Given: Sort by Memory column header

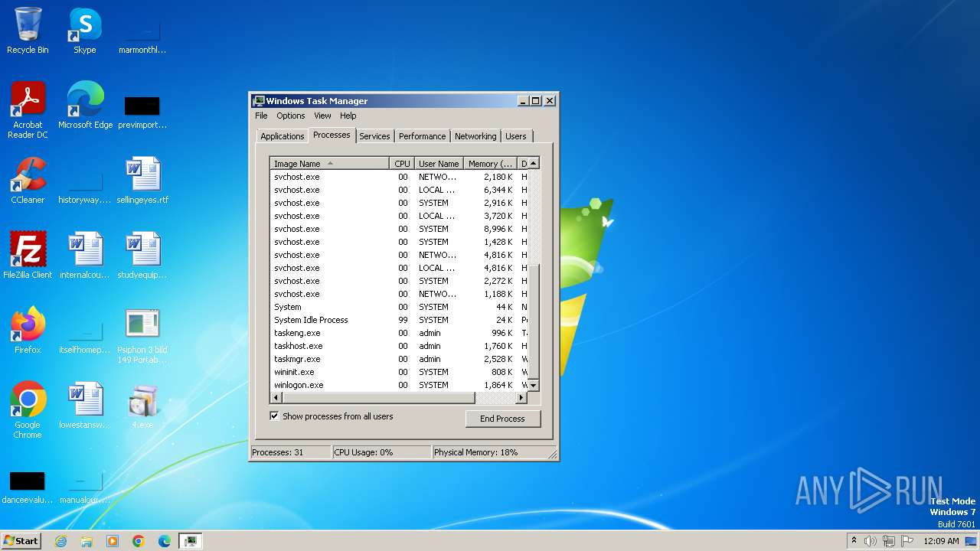Looking at the screenshot, I should coord(491,163).
